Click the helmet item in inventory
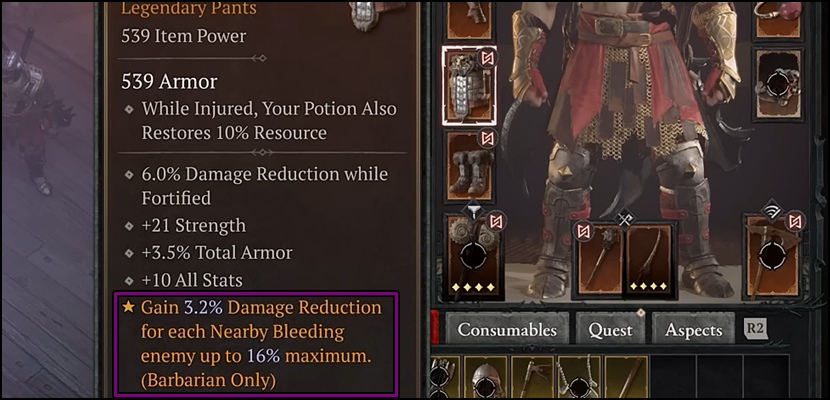This screenshot has width=830, height=400. tap(486, 377)
